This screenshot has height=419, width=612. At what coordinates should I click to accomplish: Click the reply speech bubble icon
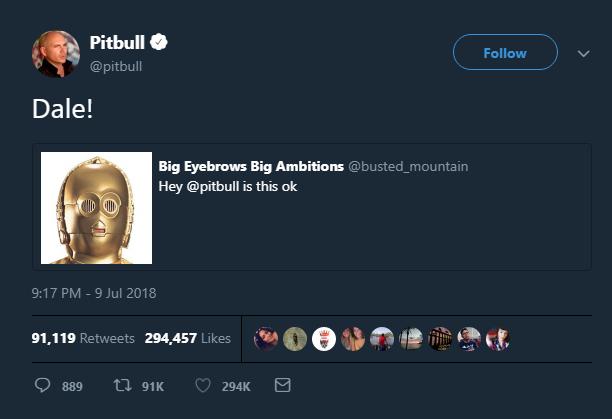point(43,386)
